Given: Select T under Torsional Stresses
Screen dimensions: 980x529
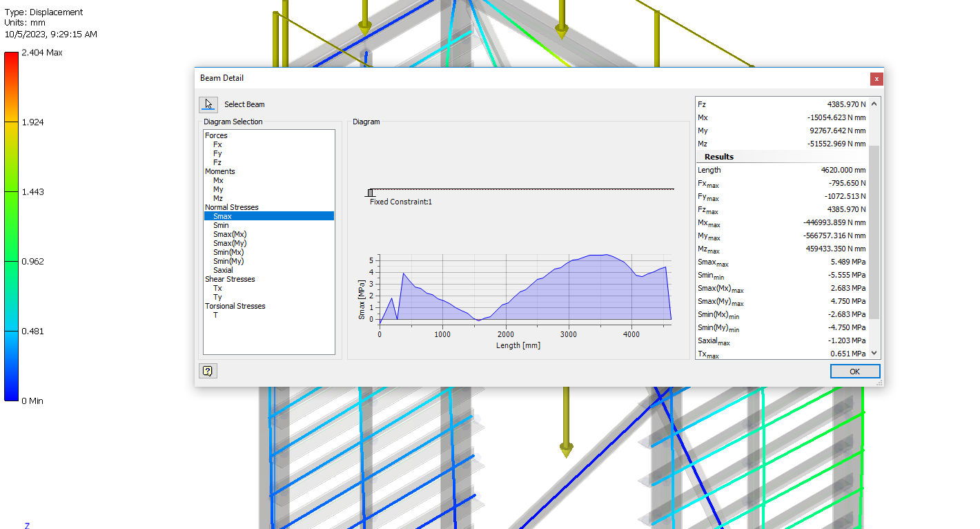Looking at the screenshot, I should pyautogui.click(x=215, y=315).
